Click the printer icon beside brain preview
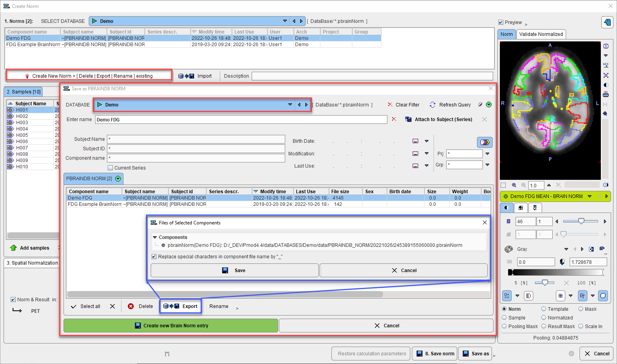Screen dimensions: 617x364 (606, 94)
